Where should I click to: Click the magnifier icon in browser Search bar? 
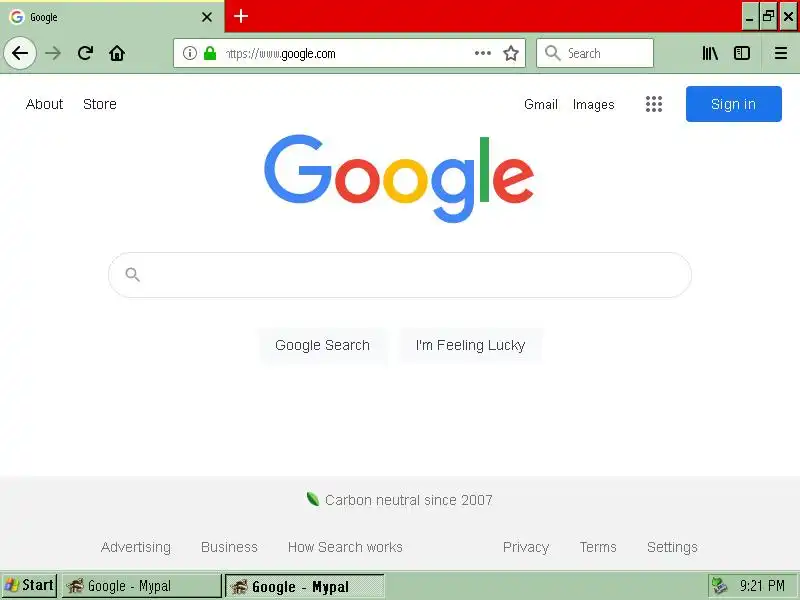click(x=553, y=53)
